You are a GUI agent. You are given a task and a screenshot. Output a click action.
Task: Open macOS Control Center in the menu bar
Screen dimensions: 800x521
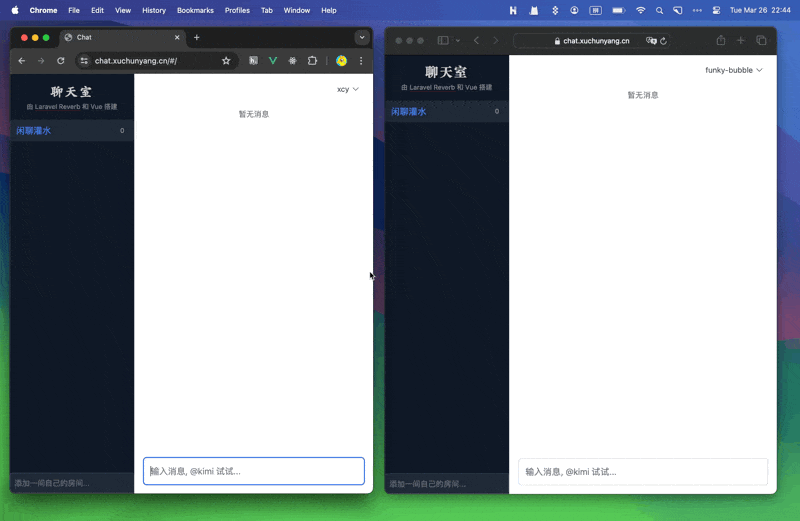[x=716, y=10]
